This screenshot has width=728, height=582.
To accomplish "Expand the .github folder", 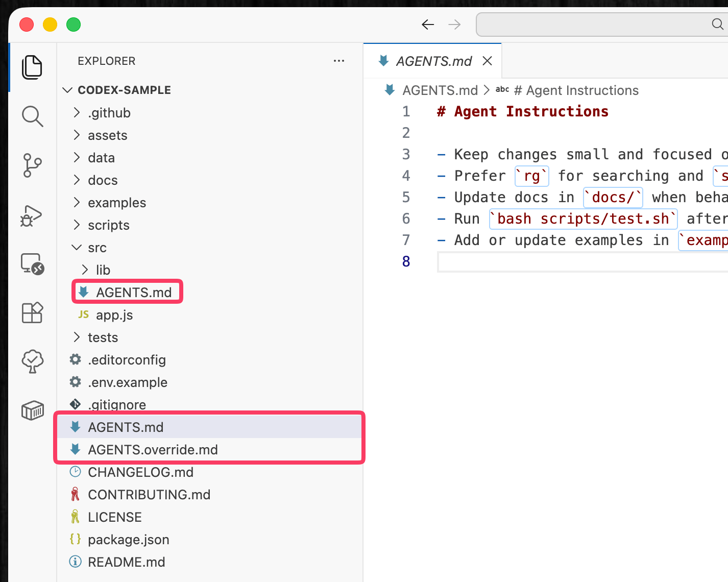I will pos(109,113).
